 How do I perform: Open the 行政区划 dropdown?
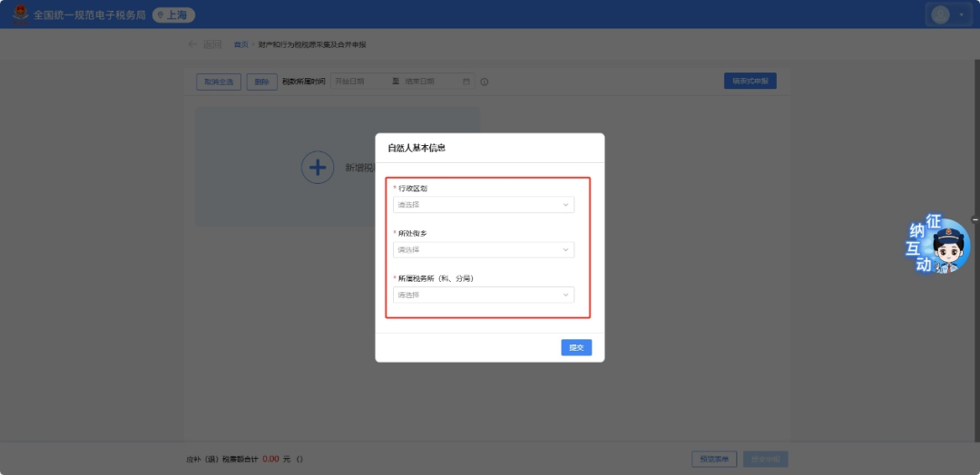tap(484, 205)
